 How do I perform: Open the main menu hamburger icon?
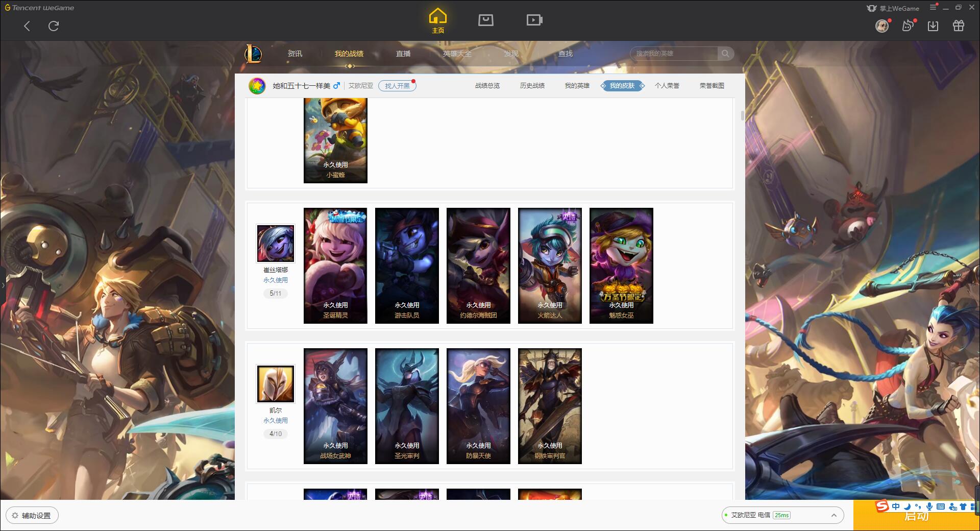point(933,7)
